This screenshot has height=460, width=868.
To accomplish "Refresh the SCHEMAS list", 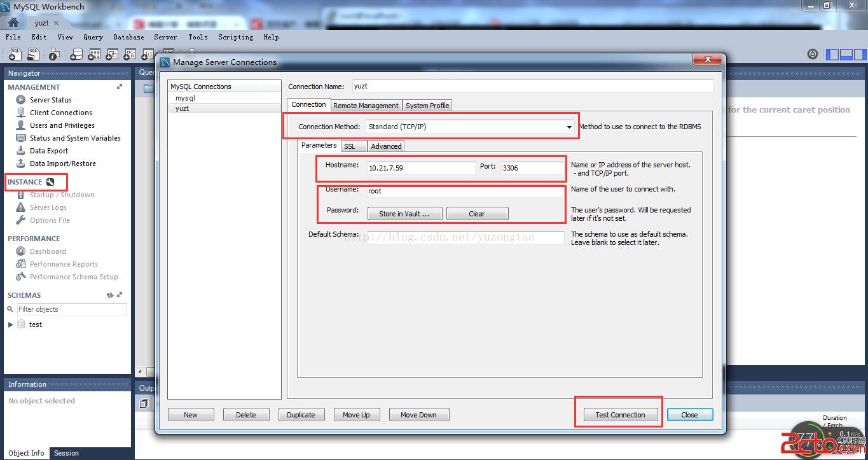I will coord(110,295).
